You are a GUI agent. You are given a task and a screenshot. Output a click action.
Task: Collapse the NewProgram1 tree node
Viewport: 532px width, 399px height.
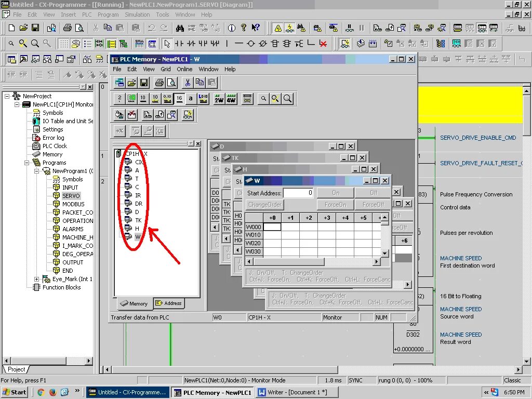tap(37, 171)
